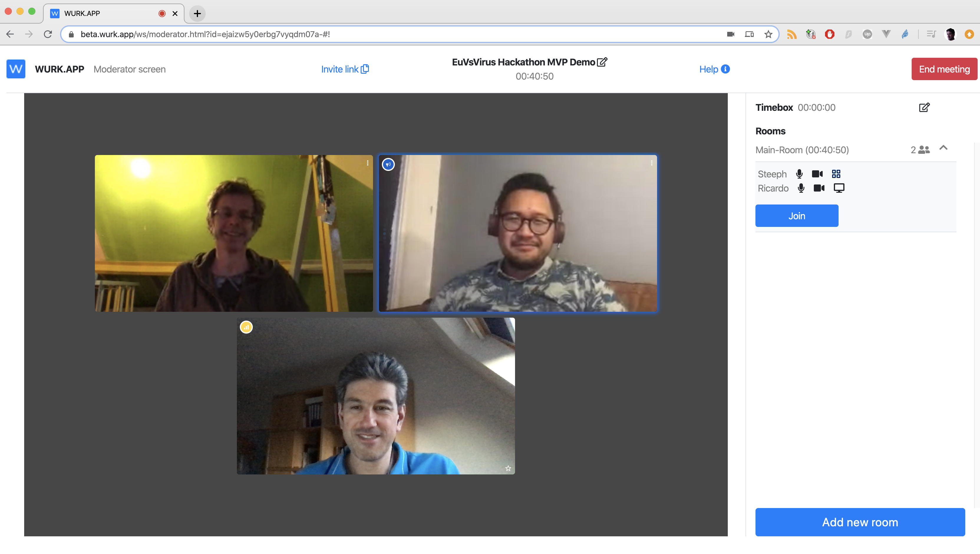Open a new browser tab
This screenshot has height=554, width=980.
(197, 13)
